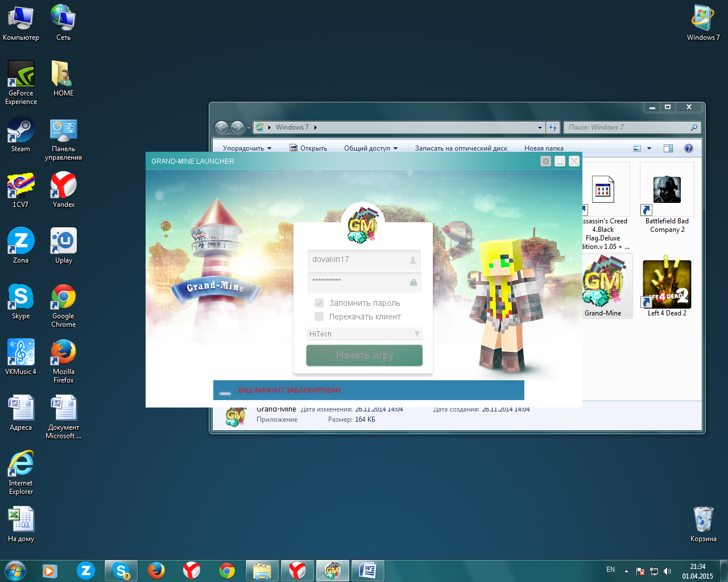The height and width of the screenshot is (582, 728).
Task: Click the 21:34 taskbar clock
Action: pos(697,571)
